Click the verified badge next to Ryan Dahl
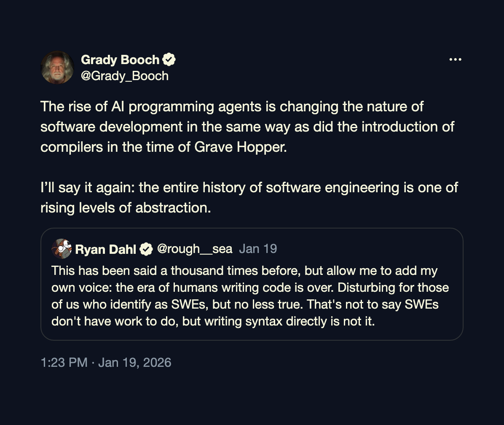 [x=146, y=249]
